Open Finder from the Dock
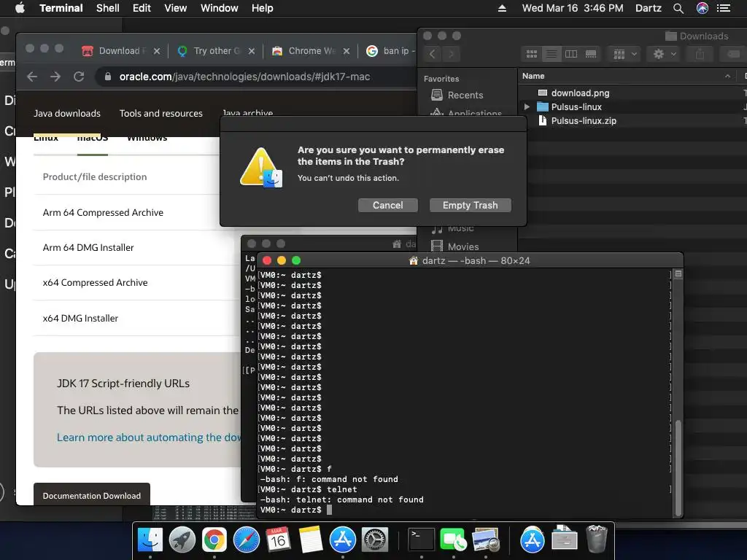The height and width of the screenshot is (560, 747). (x=150, y=540)
